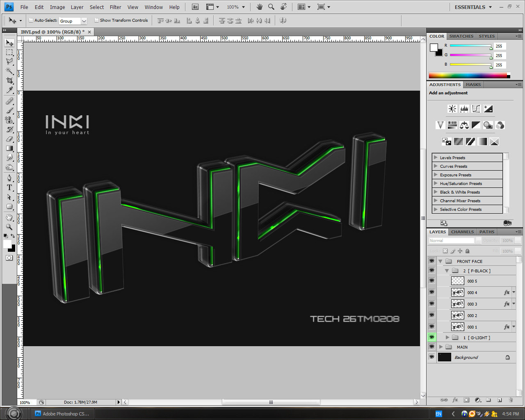Click the taskbar clock 4:54 PM

coord(511,414)
